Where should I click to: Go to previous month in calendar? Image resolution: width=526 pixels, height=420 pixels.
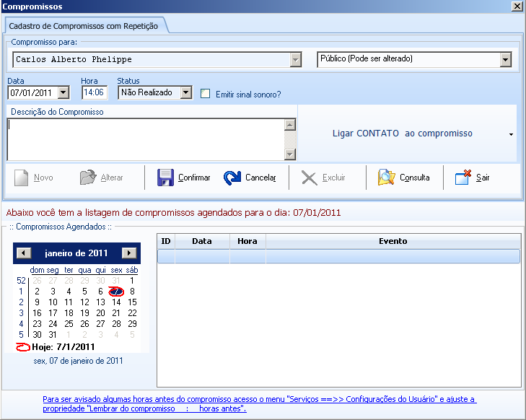[x=24, y=253]
